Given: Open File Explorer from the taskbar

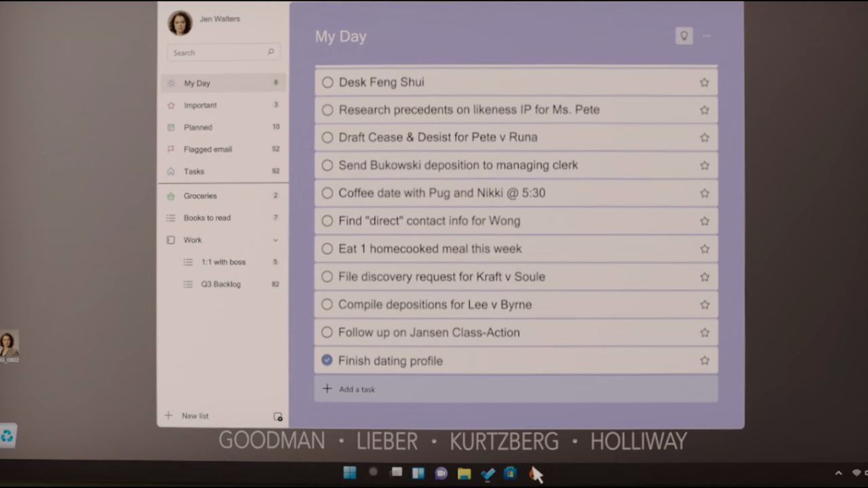Looking at the screenshot, I should pyautogui.click(x=464, y=474).
